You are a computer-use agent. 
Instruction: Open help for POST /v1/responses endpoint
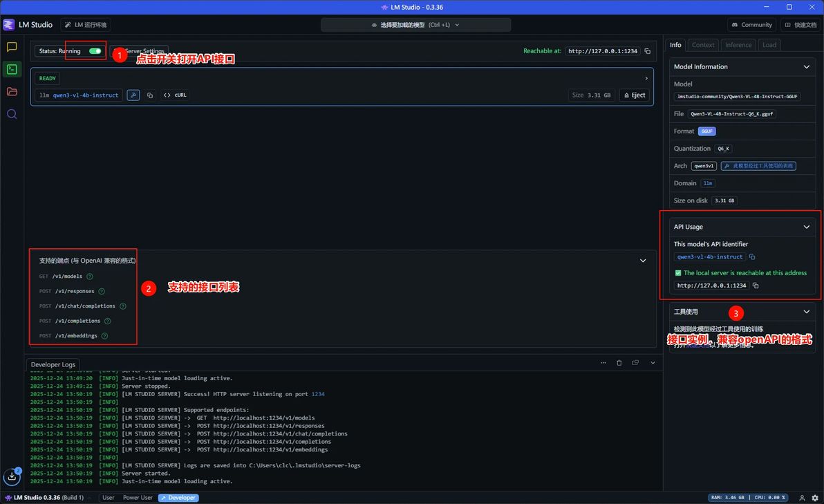tap(102, 291)
